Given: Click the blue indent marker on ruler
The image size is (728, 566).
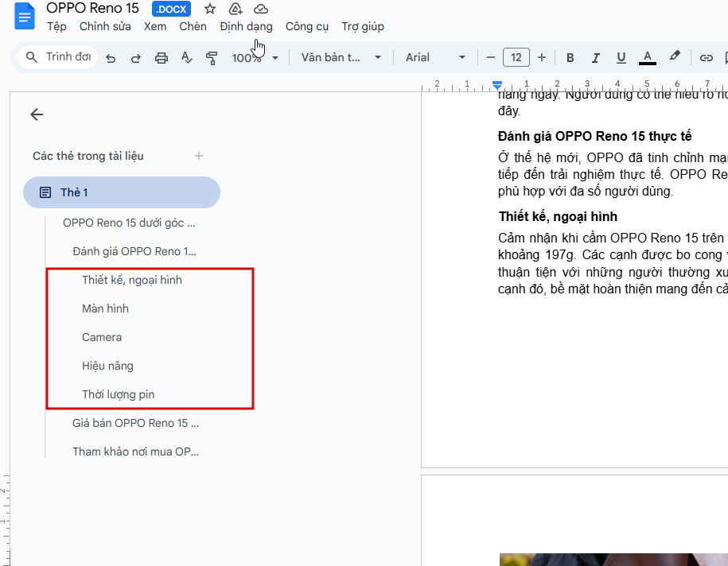Looking at the screenshot, I should (x=497, y=85).
